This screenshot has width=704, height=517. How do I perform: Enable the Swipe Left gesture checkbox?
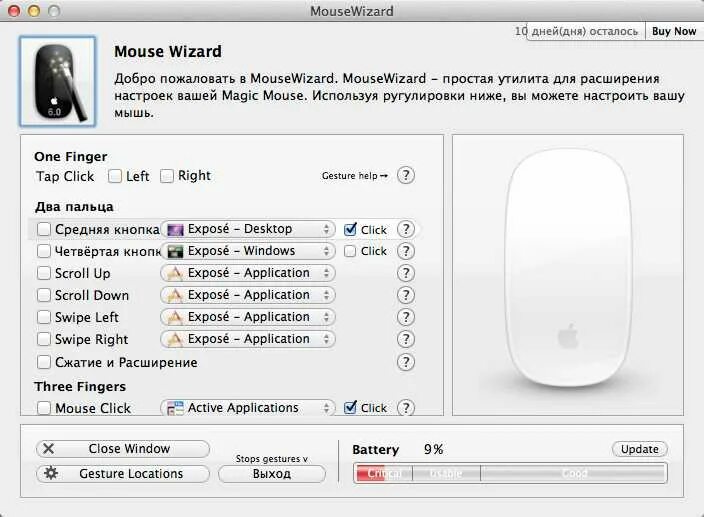coord(44,317)
